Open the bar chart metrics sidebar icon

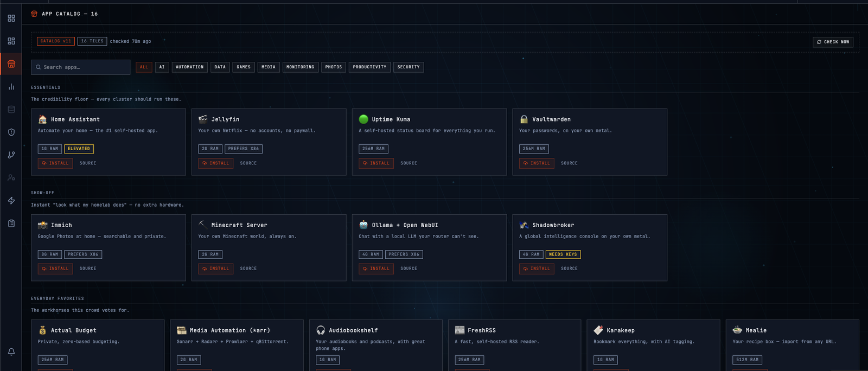11,87
